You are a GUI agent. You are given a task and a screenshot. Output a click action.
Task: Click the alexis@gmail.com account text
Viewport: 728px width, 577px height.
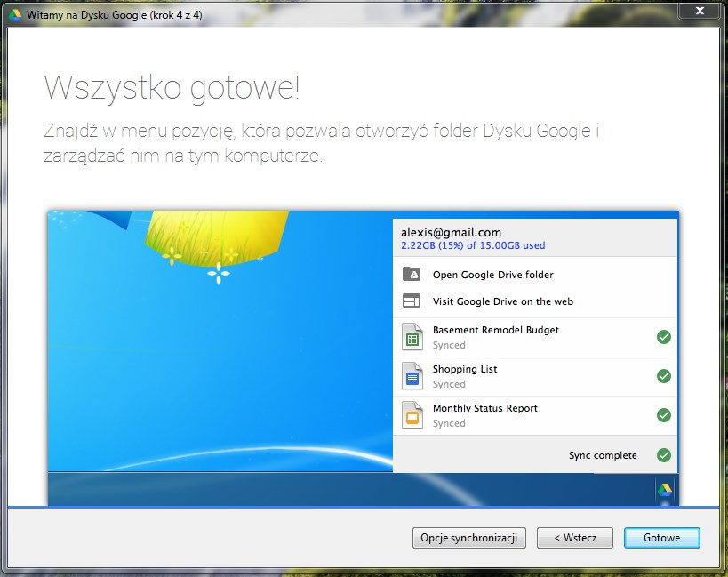(x=452, y=233)
